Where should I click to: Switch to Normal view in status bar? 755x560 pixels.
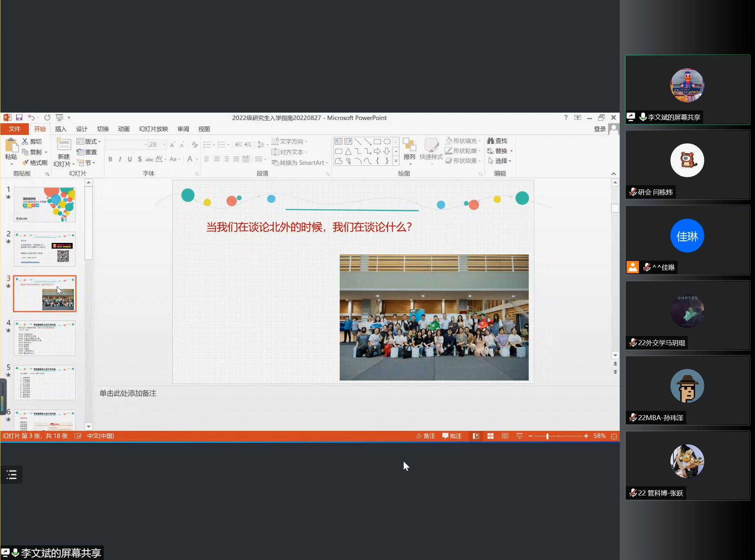point(476,436)
